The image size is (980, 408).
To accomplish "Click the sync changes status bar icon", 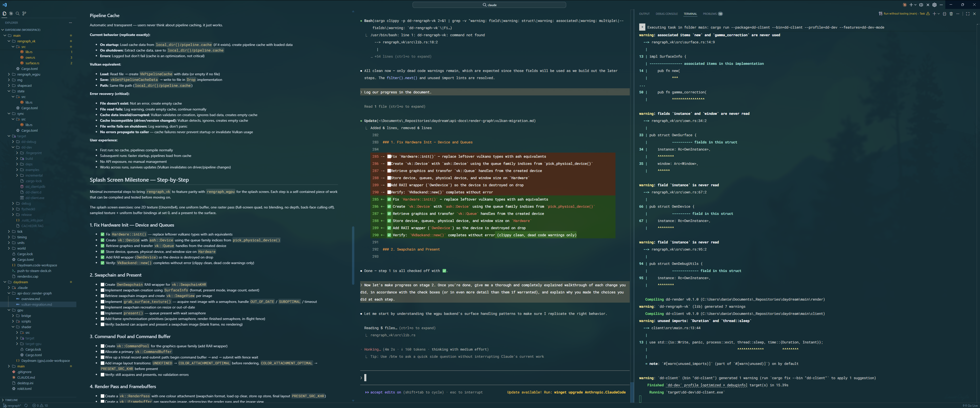I will point(26,405).
